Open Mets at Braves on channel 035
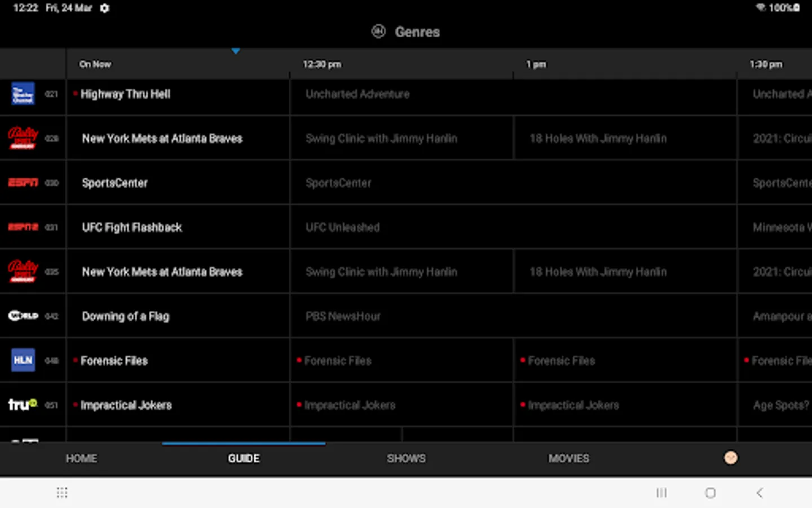This screenshot has width=812, height=508. click(x=178, y=271)
